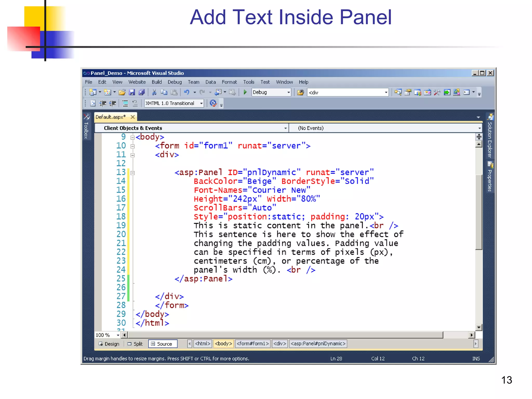Click the <asp:Panel#pnlDynamic> breadcrumb tag
Screen dimensions: 532x399
click(318, 344)
